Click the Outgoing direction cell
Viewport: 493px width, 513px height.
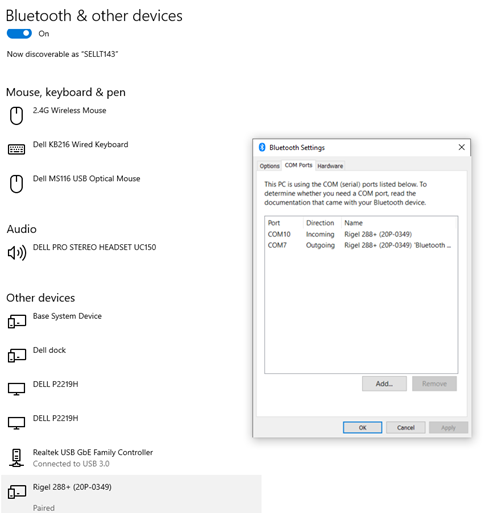point(320,245)
